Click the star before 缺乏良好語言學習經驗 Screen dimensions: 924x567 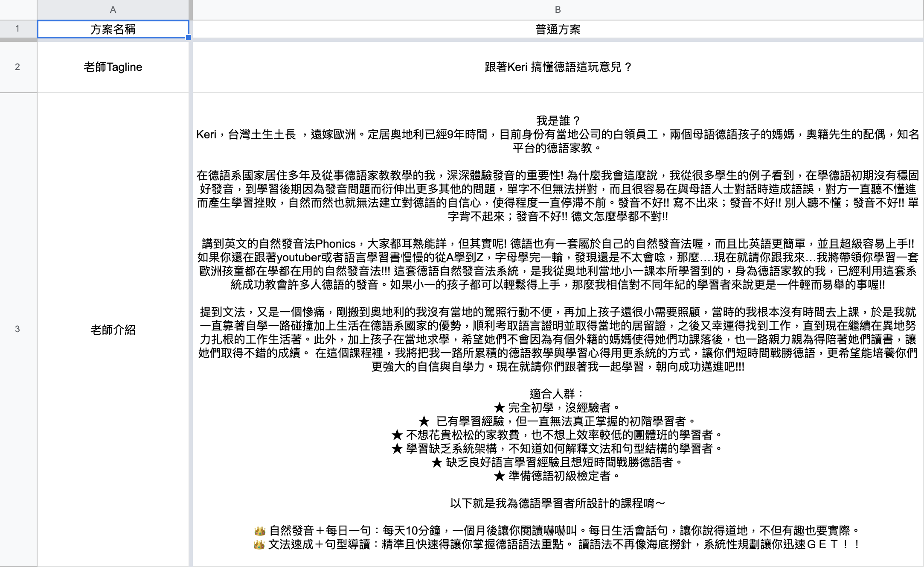pyautogui.click(x=436, y=462)
